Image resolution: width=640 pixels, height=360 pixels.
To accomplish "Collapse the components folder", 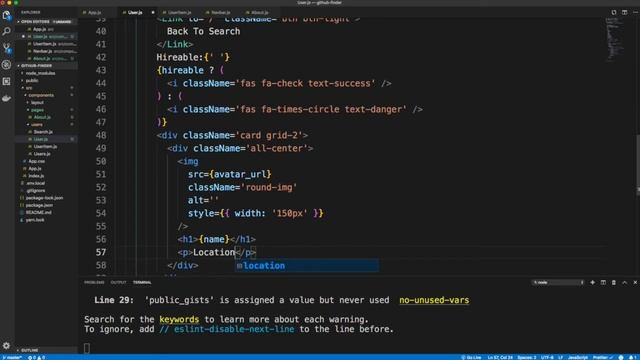I will point(41,95).
